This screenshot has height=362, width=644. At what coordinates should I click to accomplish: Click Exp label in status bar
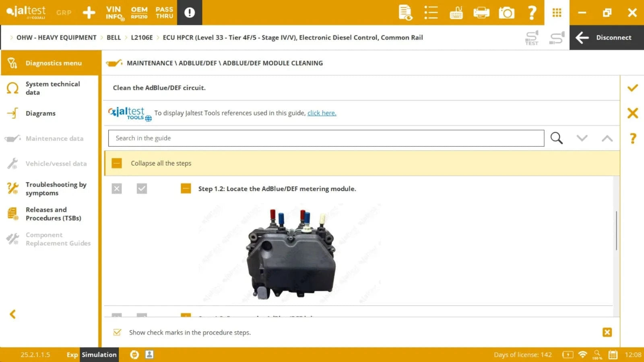[72, 355]
